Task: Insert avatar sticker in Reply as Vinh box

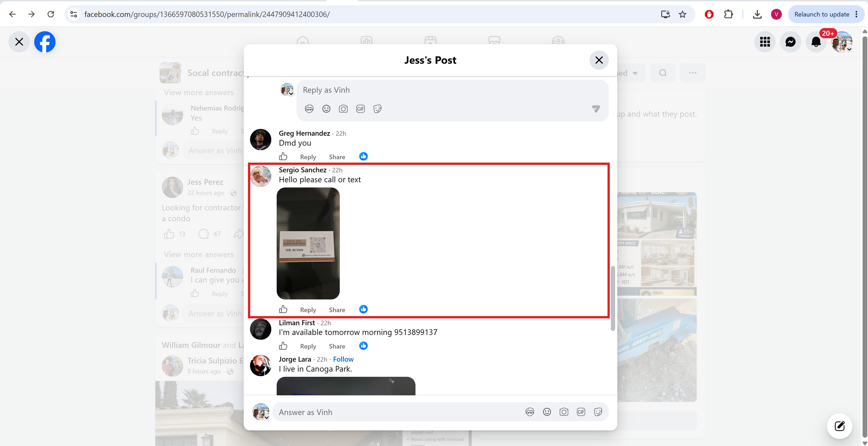Action: 309,109
